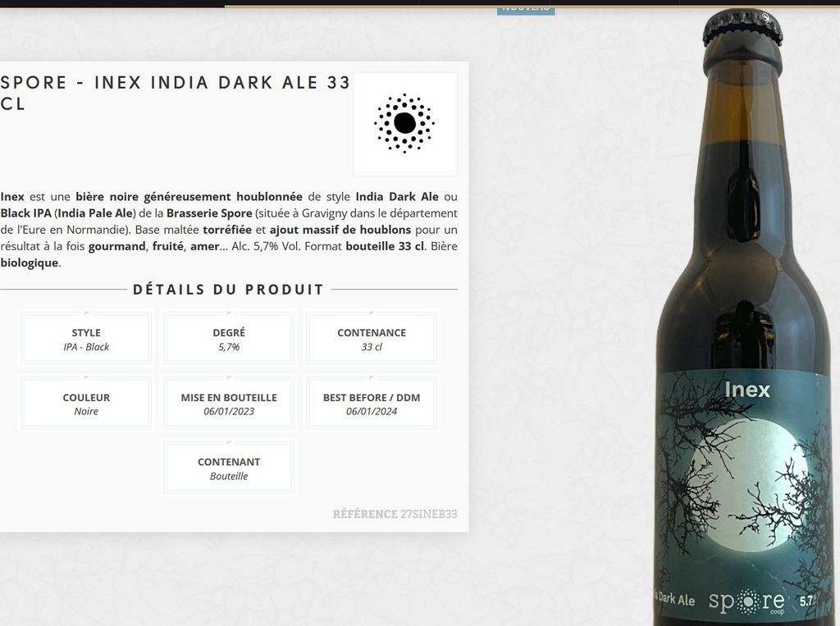840x626 pixels.
Task: Click the Contenant Bouteille detail box
Action: [x=229, y=468]
